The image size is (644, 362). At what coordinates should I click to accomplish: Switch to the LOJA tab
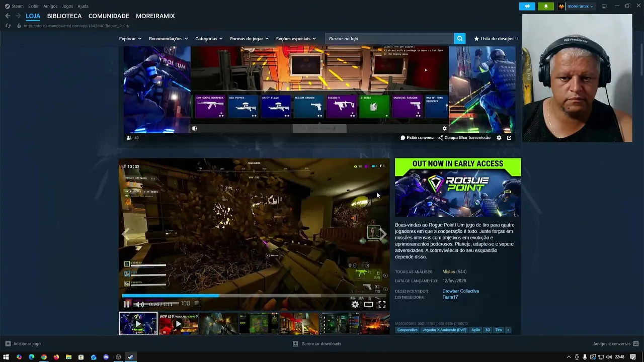point(33,16)
